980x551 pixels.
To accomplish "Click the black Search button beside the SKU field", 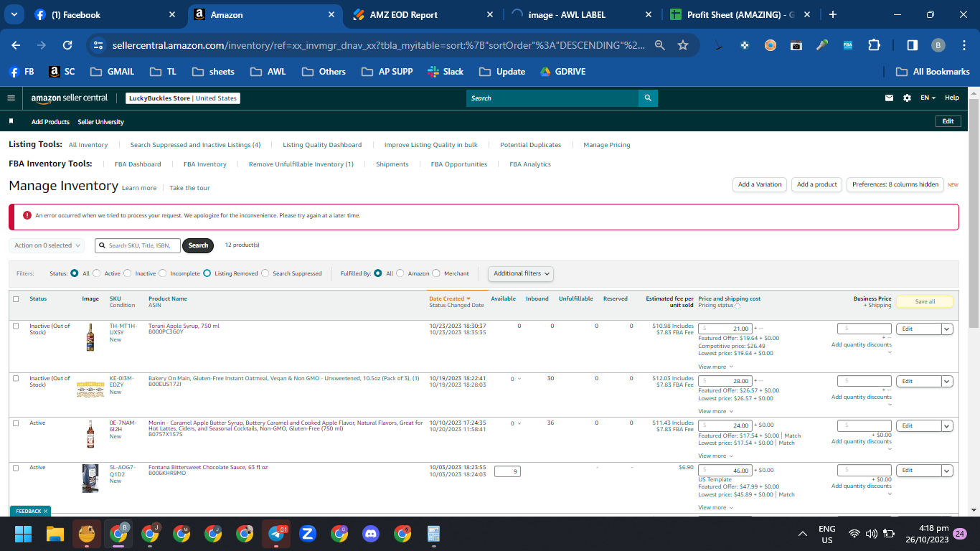I will 198,245.
